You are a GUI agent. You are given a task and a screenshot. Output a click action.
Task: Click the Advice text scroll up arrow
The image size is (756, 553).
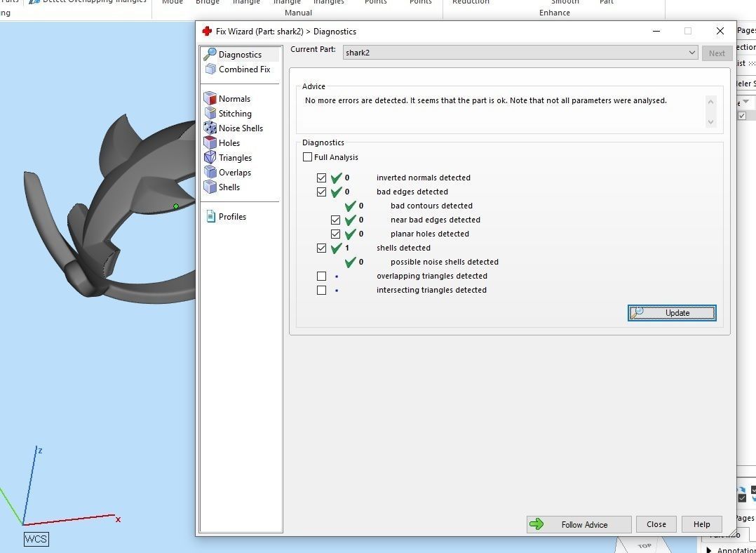(x=710, y=102)
